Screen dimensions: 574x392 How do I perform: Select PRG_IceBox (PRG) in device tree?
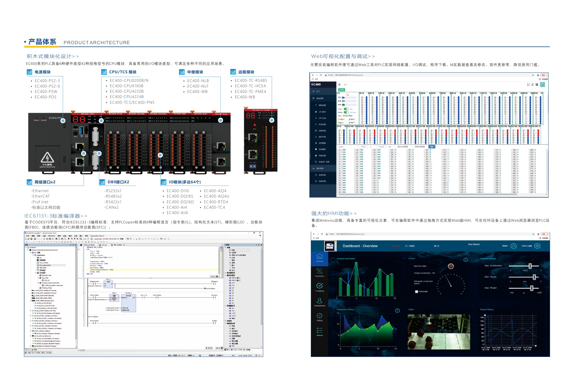pyautogui.click(x=45, y=265)
